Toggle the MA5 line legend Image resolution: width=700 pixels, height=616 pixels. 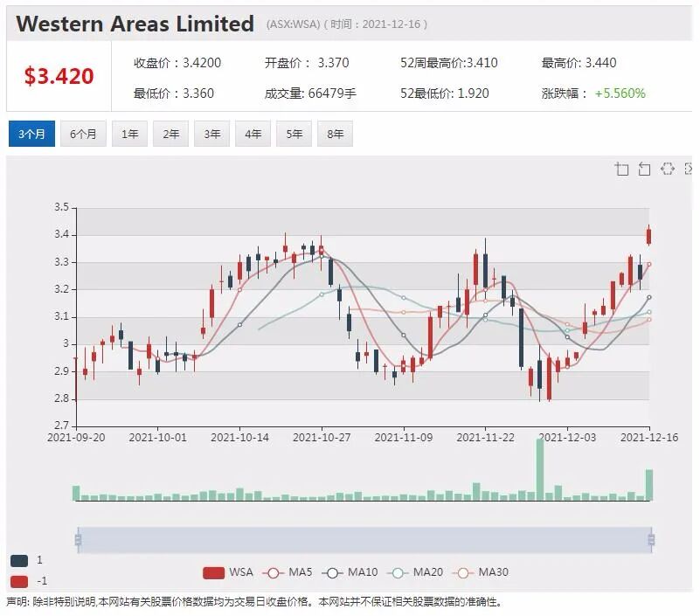(288, 572)
